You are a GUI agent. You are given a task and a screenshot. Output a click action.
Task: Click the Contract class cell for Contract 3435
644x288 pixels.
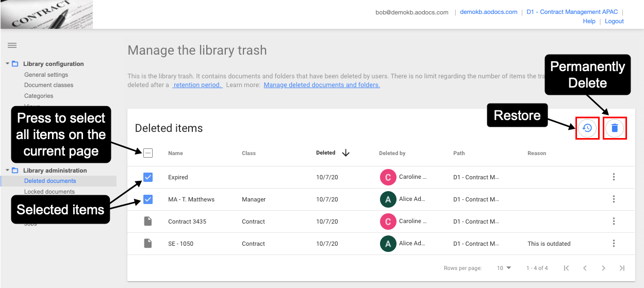pyautogui.click(x=253, y=222)
